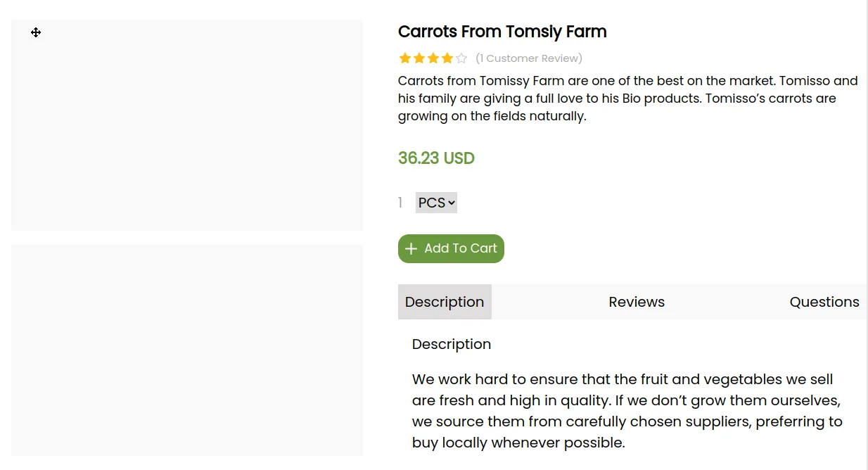The height and width of the screenshot is (470, 868).
Task: Click the quantity field showing 1
Action: tap(401, 203)
